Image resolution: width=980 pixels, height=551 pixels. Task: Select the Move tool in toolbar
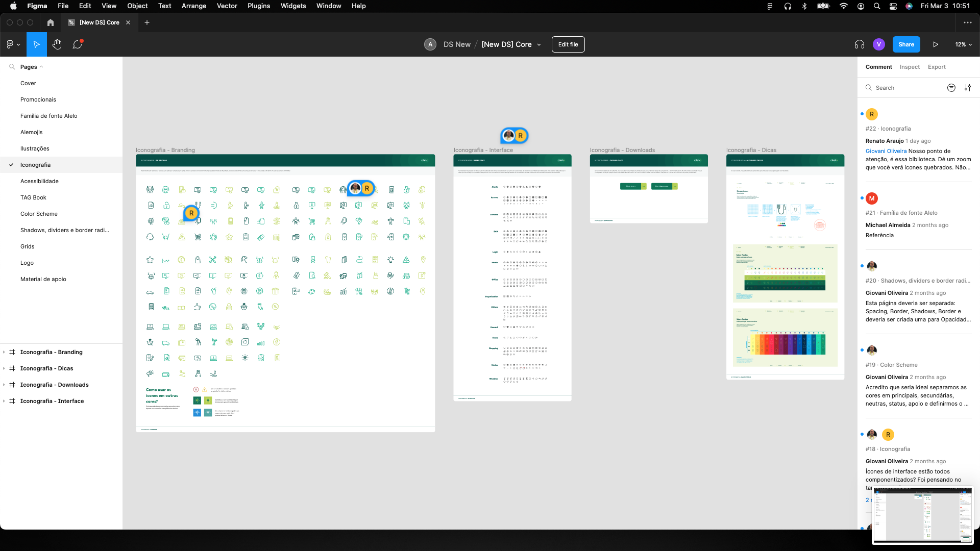(x=36, y=44)
